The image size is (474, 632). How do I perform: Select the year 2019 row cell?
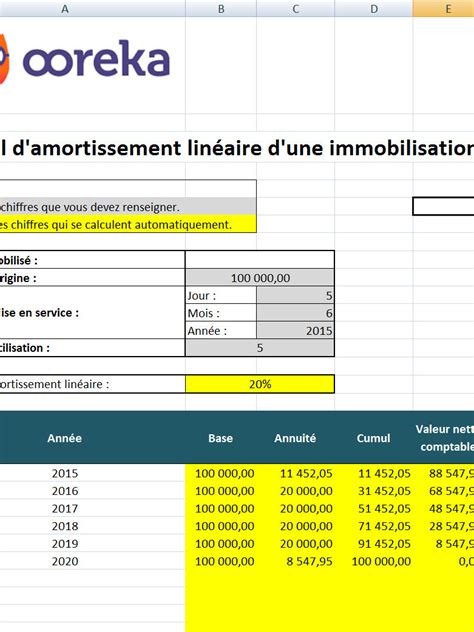(92, 543)
